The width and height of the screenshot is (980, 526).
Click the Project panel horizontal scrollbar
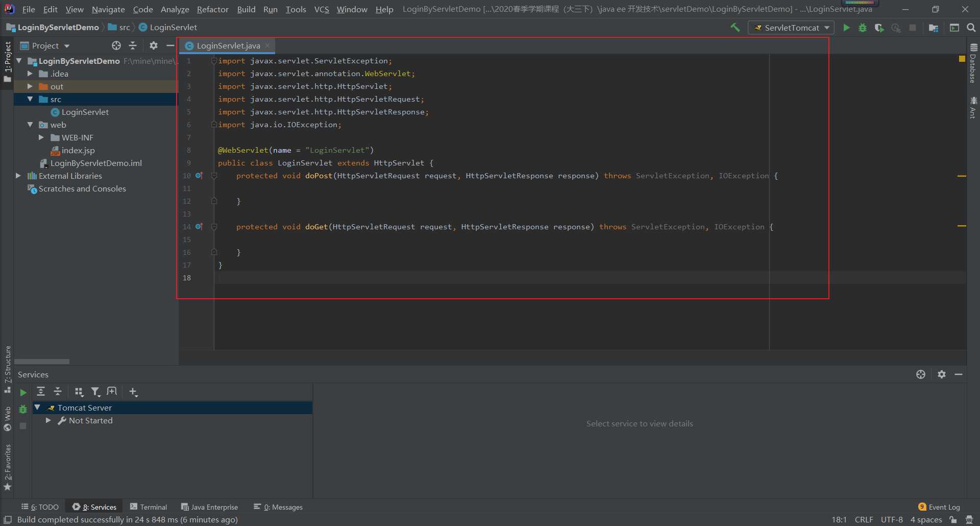coord(42,362)
